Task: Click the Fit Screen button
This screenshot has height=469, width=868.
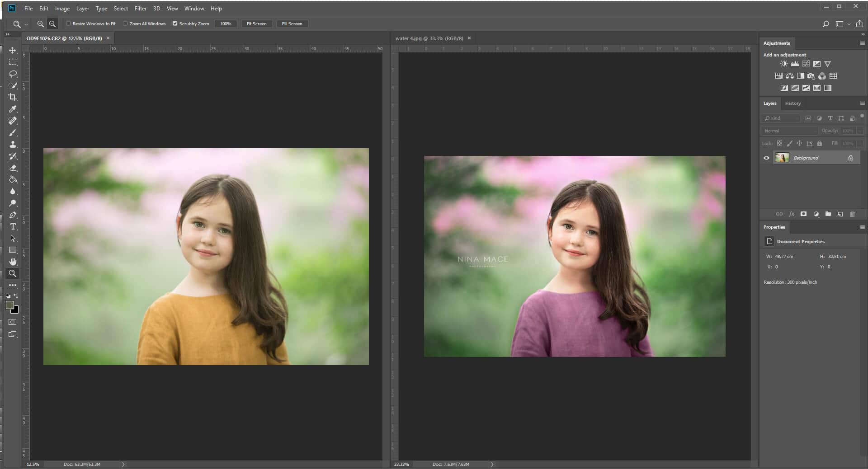Action: pyautogui.click(x=256, y=24)
